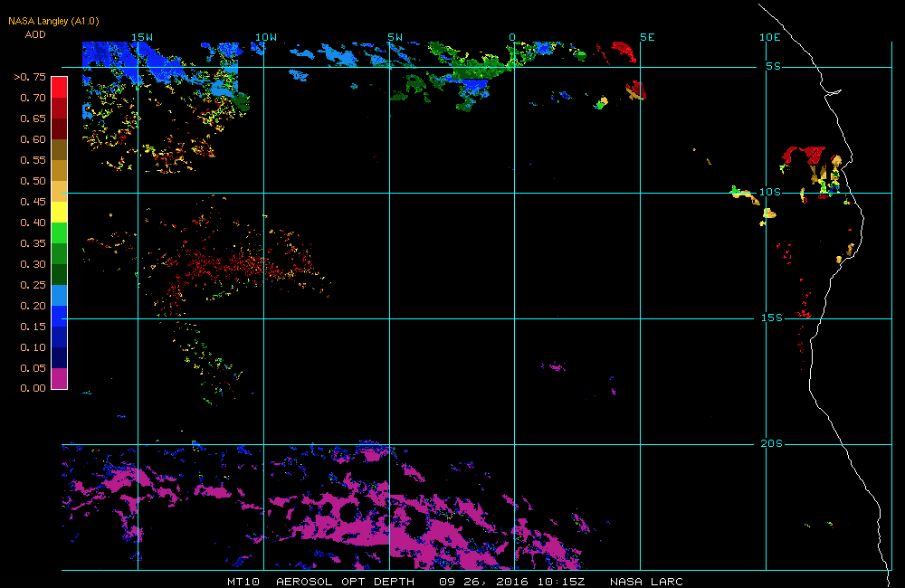Click the '15S' latitude label

tap(772, 318)
